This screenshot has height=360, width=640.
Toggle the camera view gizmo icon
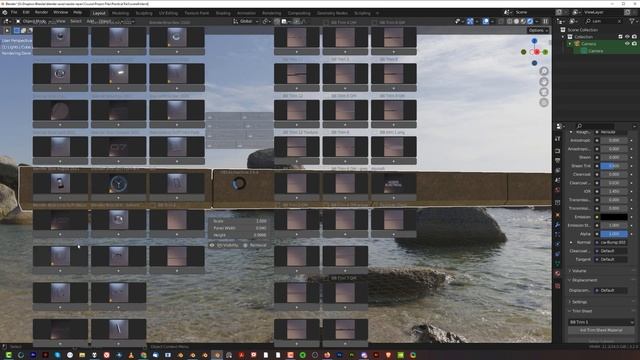click(544, 92)
